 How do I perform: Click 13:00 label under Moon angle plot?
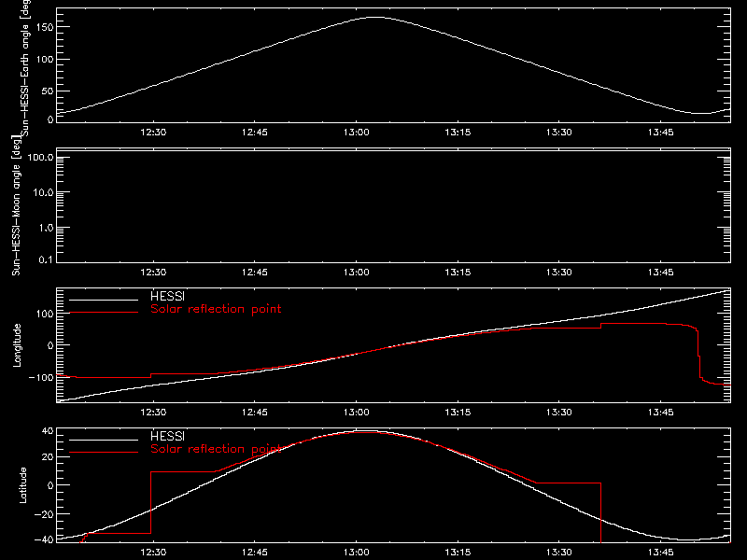point(357,273)
